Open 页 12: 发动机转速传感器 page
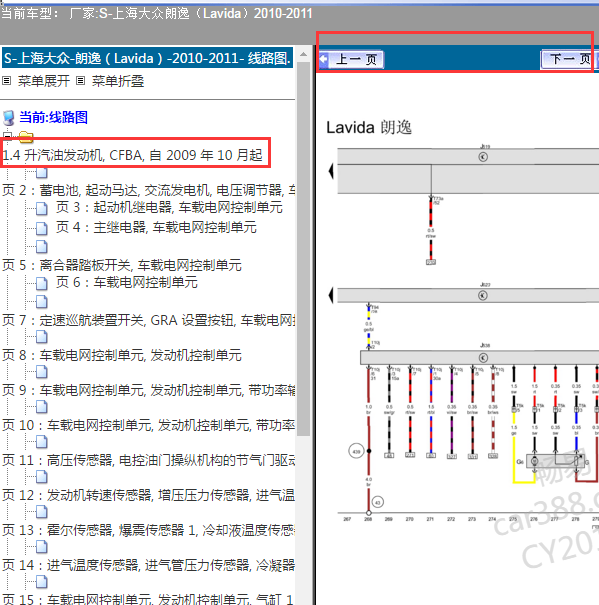Screen dimensions: 599x605 point(148,495)
